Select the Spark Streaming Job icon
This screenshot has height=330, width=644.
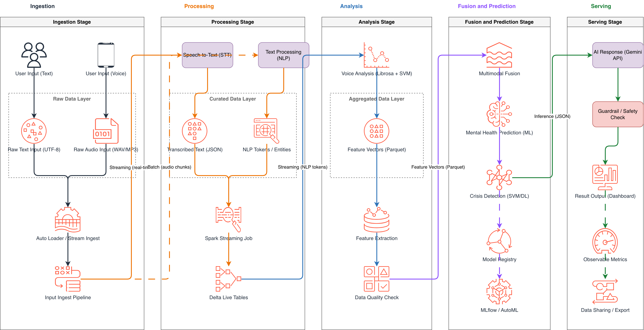coord(228,220)
